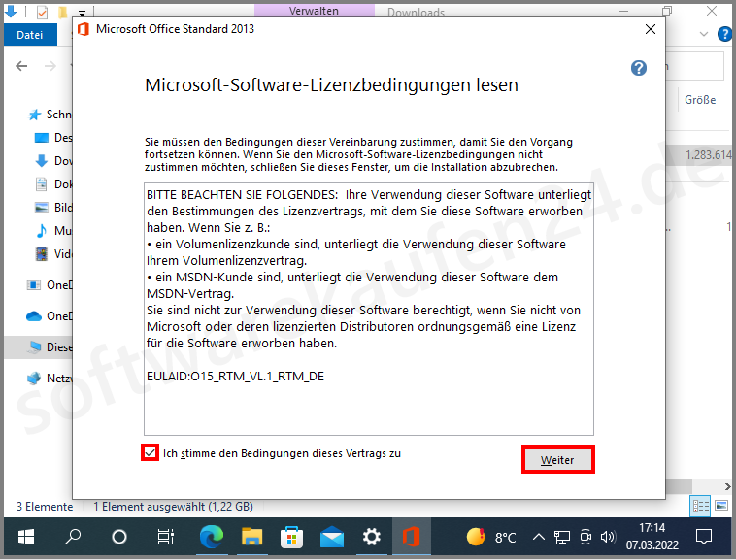This screenshot has height=560, width=736.
Task: Click the new folder icon in Explorer title bar
Action: pos(62,12)
